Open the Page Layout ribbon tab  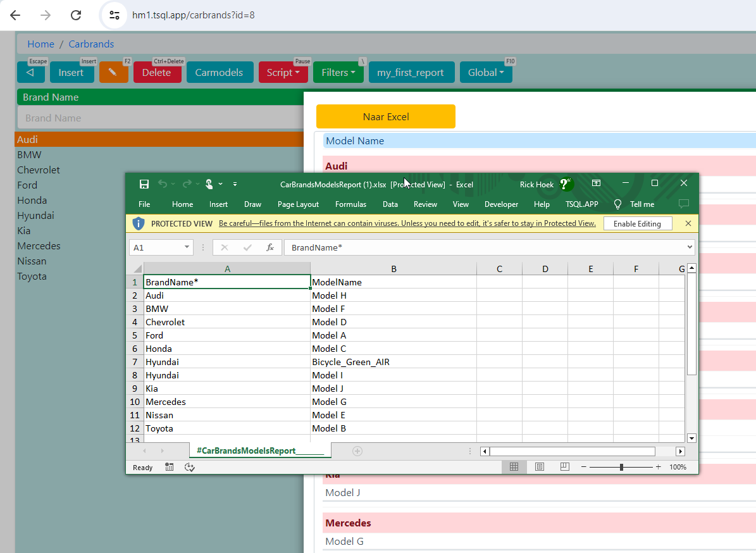[x=298, y=204]
